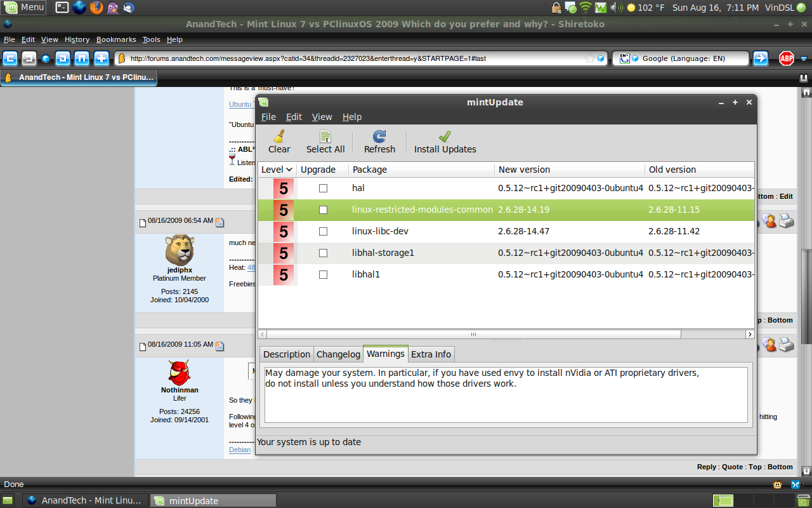Viewport: 812px width, 508px height.
Task: Click the browser New Tab plus button
Action: 101,58
